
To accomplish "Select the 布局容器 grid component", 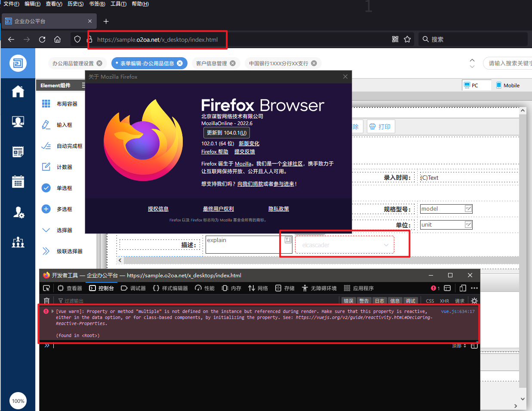I will (x=60, y=104).
